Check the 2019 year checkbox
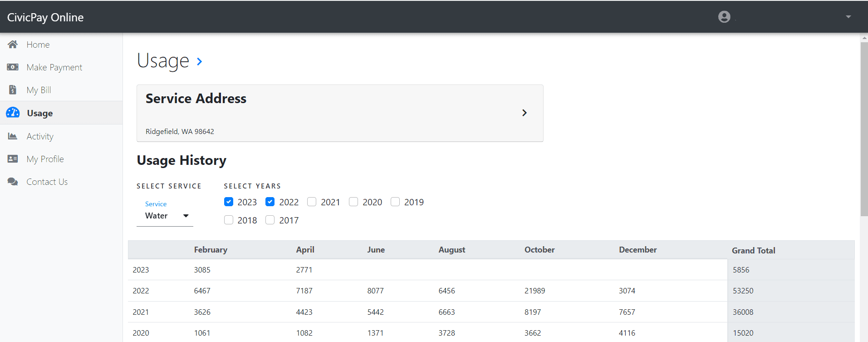The image size is (868, 342). point(395,202)
